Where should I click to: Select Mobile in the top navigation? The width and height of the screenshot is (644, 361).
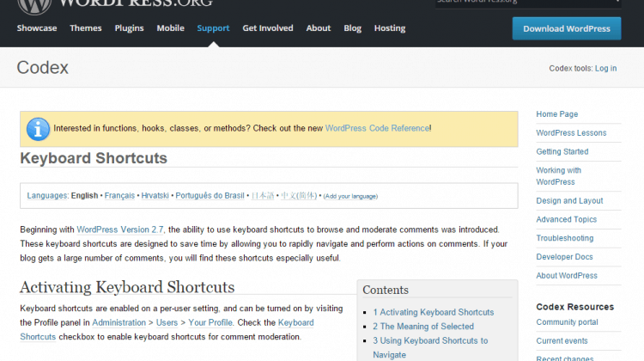click(x=171, y=28)
